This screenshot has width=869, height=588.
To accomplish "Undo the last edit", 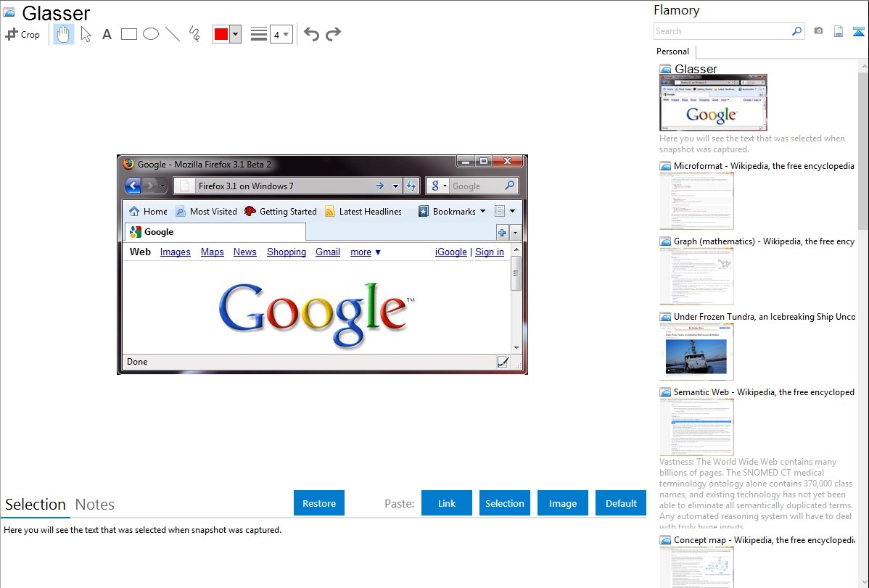I will [x=311, y=34].
